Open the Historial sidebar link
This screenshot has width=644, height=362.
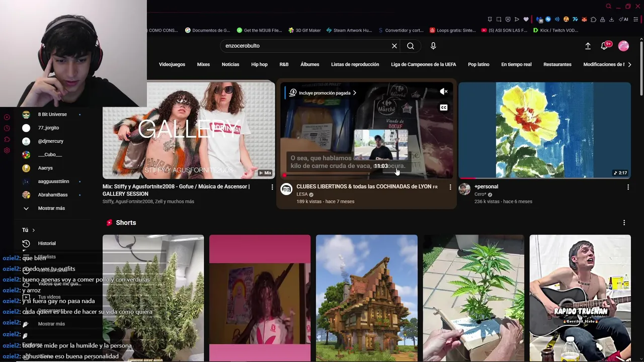coord(47,243)
